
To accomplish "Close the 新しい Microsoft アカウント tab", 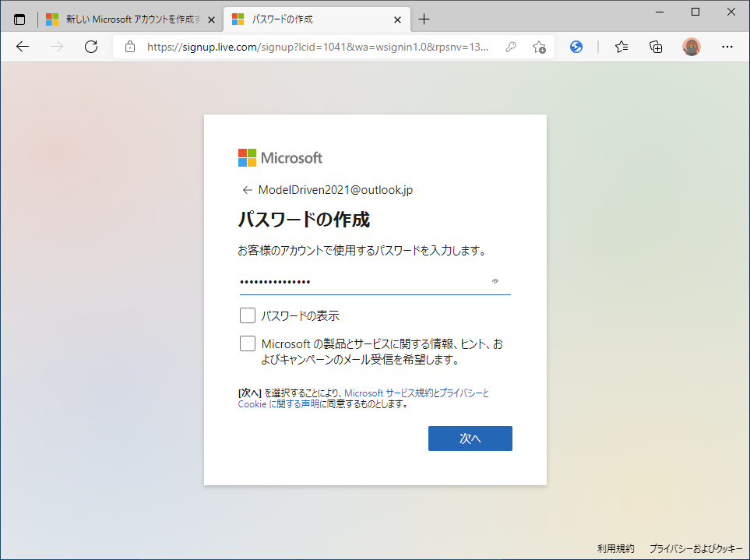I will pos(211,19).
